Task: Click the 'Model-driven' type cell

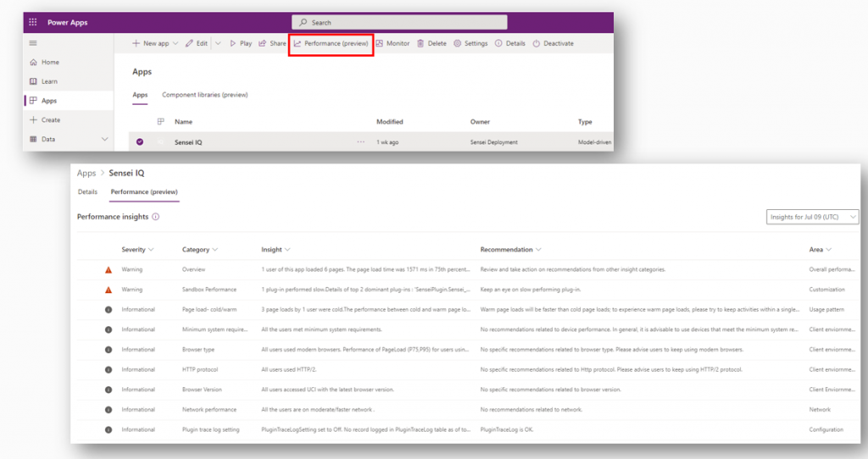Action: click(594, 142)
